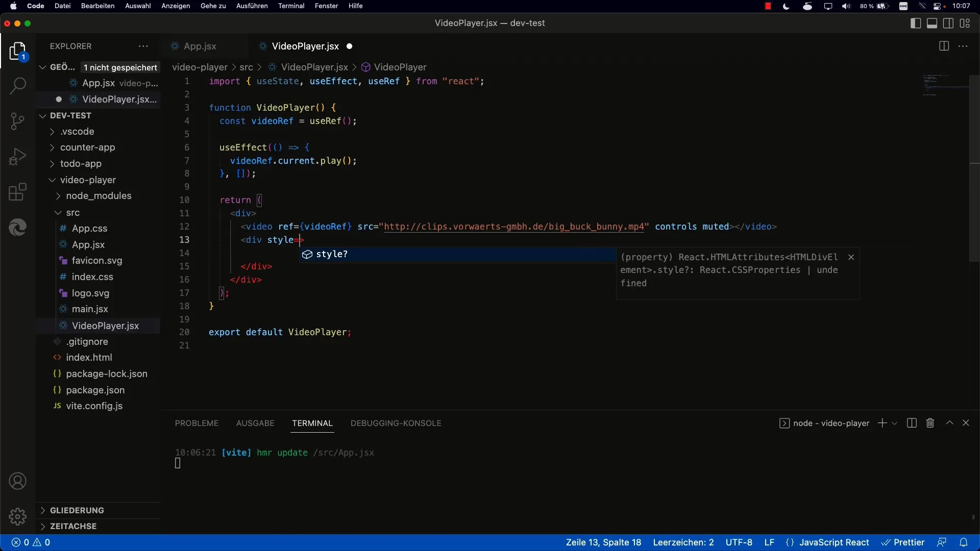980x551 pixels.
Task: Split the editor to the right
Action: click(x=944, y=46)
